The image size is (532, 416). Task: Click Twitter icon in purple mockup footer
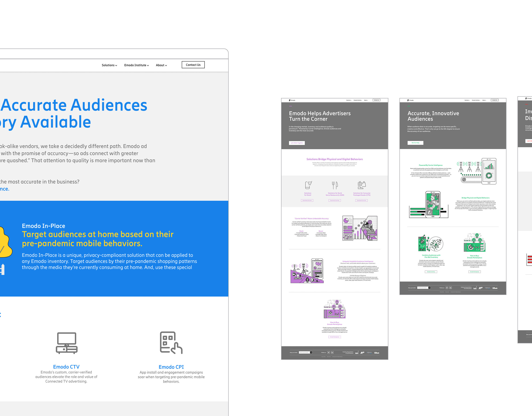(x=329, y=352)
